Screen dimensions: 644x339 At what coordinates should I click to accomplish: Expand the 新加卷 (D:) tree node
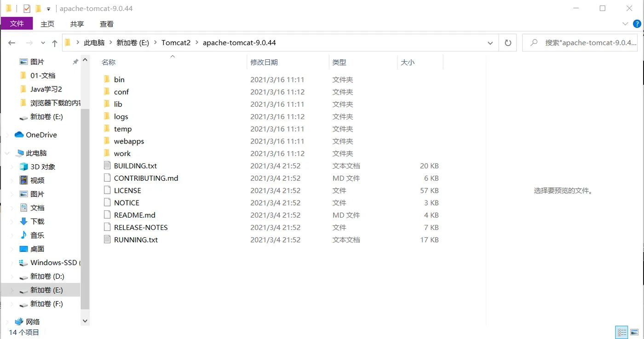[13, 276]
